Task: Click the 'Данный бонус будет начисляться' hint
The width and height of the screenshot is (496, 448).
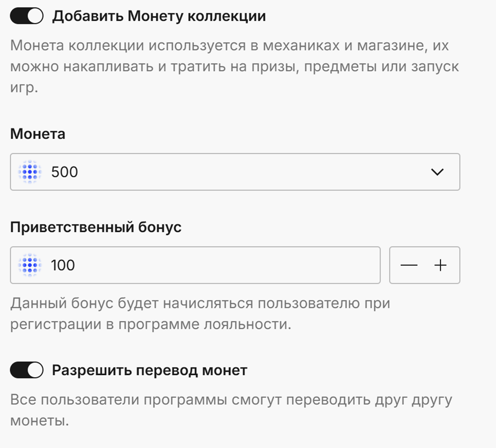Action: [x=200, y=314]
